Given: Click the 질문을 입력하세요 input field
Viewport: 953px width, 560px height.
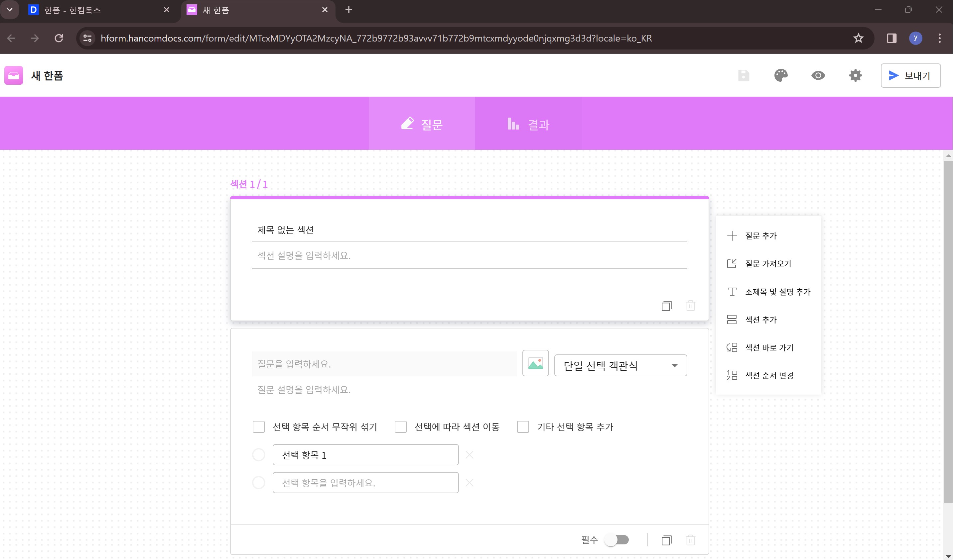Looking at the screenshot, I should point(384,364).
